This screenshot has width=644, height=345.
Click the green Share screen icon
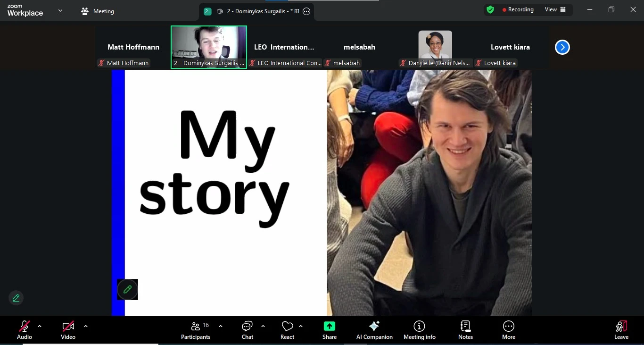click(x=330, y=327)
